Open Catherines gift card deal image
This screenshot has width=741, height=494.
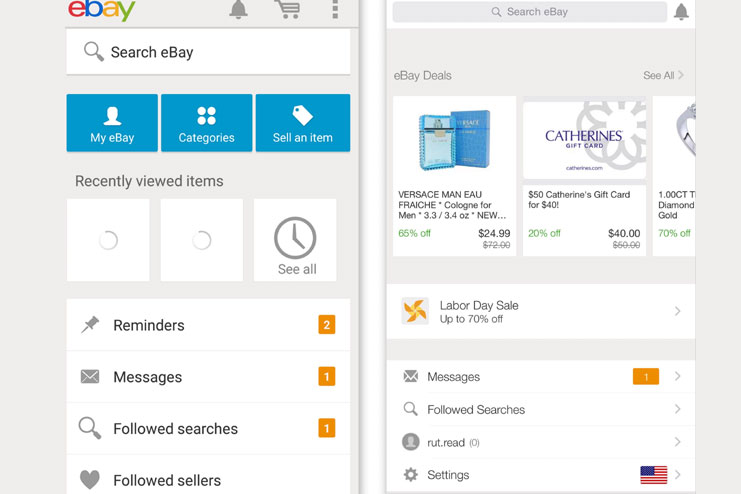585,140
